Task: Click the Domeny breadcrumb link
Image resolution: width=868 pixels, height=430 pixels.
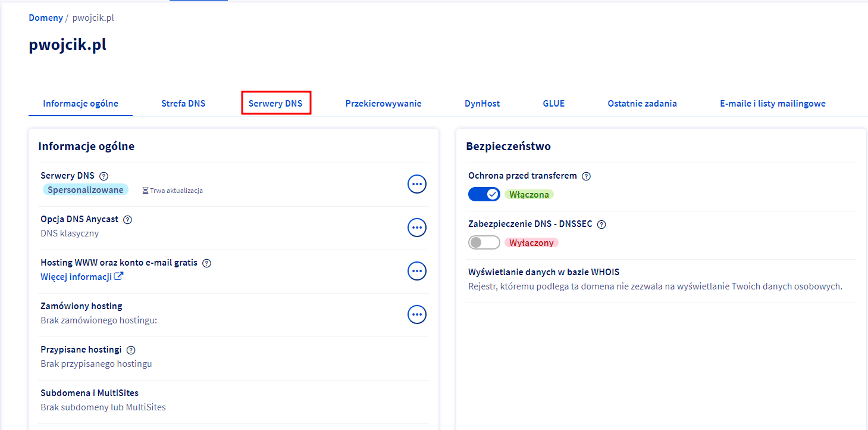Action: [45, 18]
